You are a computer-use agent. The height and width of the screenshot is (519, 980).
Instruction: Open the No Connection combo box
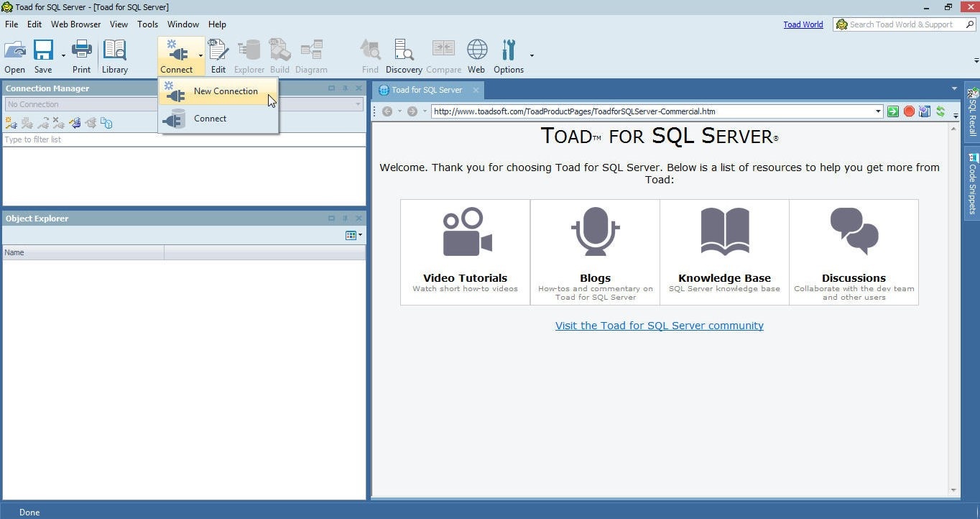coord(184,104)
